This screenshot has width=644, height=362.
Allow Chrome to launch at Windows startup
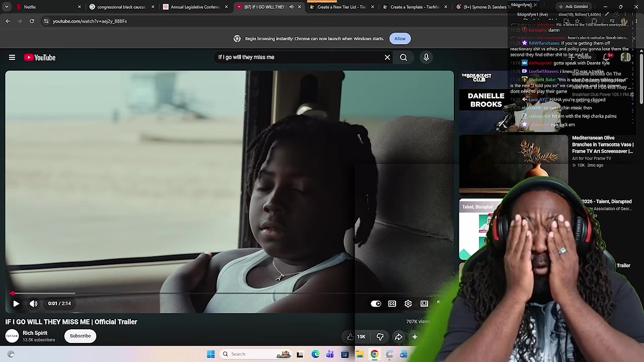coord(400,39)
